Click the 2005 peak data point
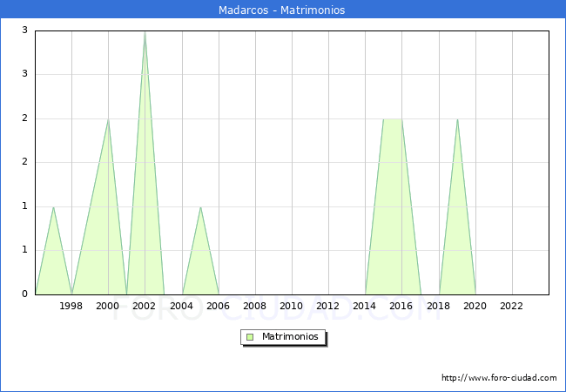This screenshot has height=392, width=566. 200,207
